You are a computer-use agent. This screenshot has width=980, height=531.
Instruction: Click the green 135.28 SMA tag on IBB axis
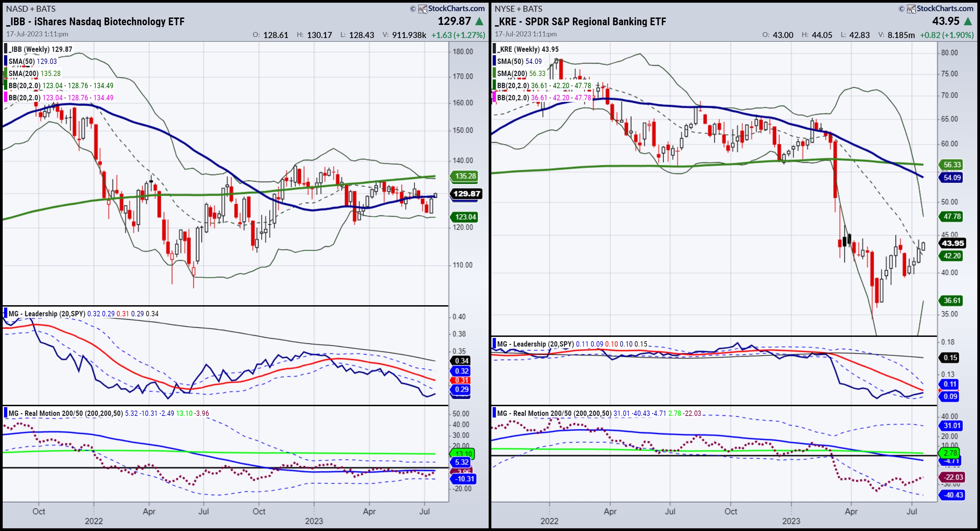coord(465,176)
